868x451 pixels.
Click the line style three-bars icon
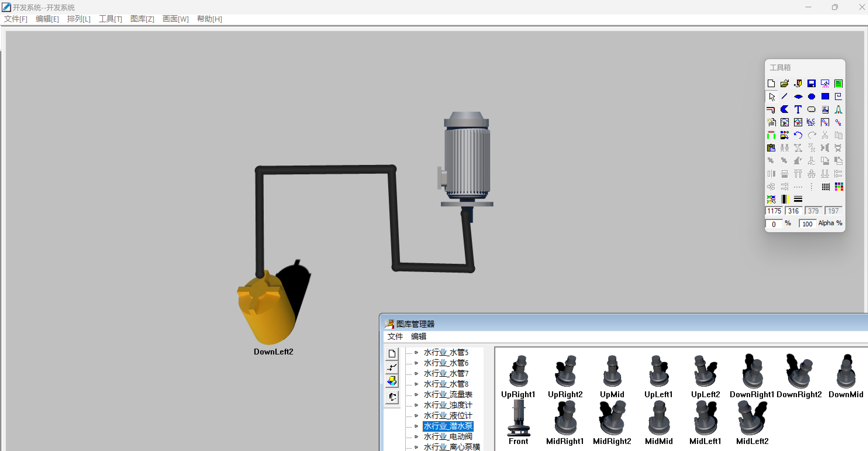coord(798,199)
